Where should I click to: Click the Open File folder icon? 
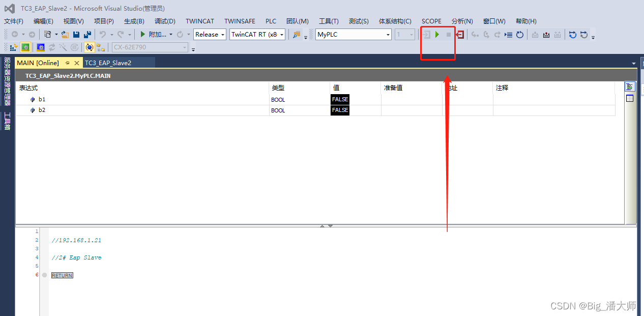click(65, 35)
